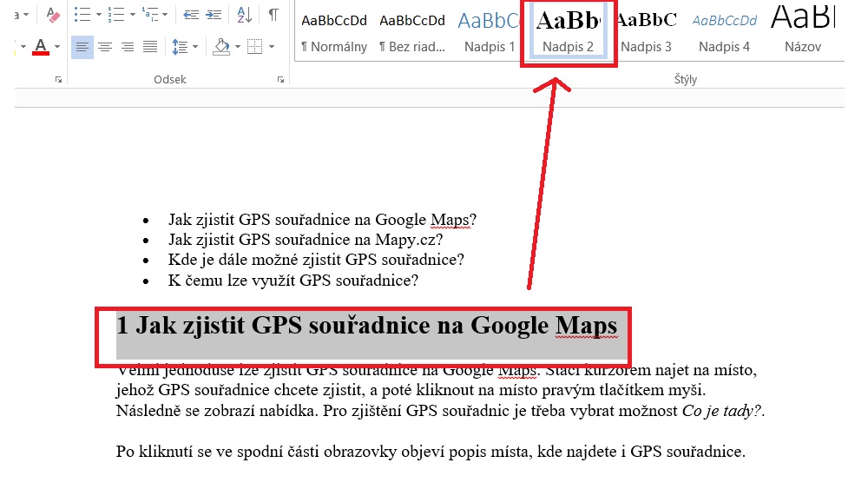Apply the Nadpis 4 style

724,32
